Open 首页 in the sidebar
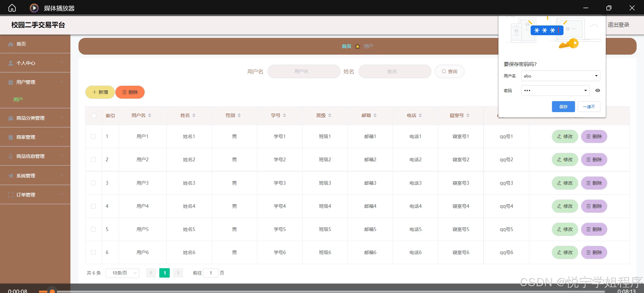 tap(35, 44)
